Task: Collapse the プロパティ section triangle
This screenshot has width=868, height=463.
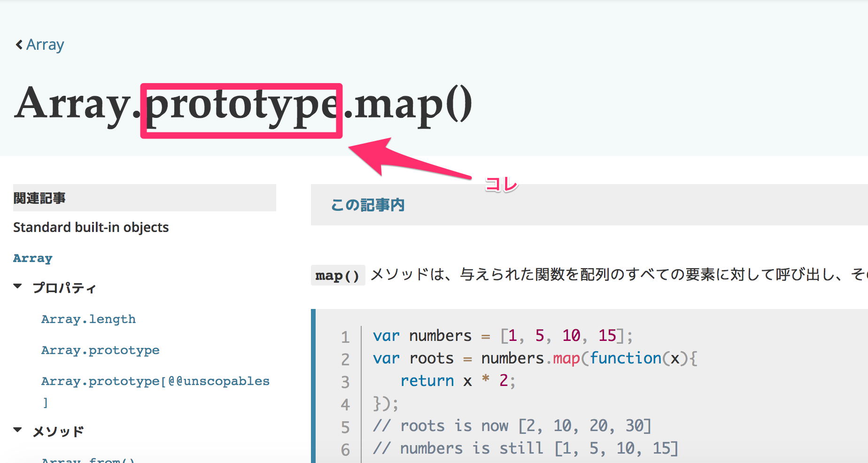Action: pyautogui.click(x=18, y=286)
